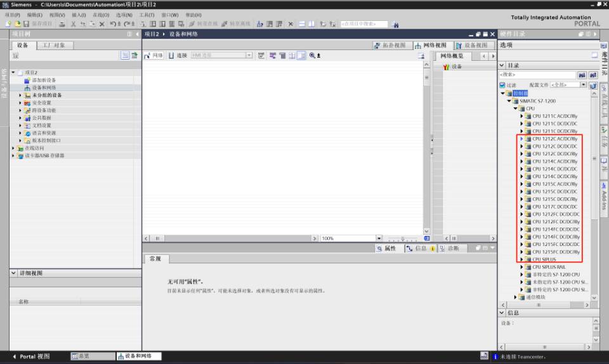Go offline with 转至离线 icon

[236, 24]
